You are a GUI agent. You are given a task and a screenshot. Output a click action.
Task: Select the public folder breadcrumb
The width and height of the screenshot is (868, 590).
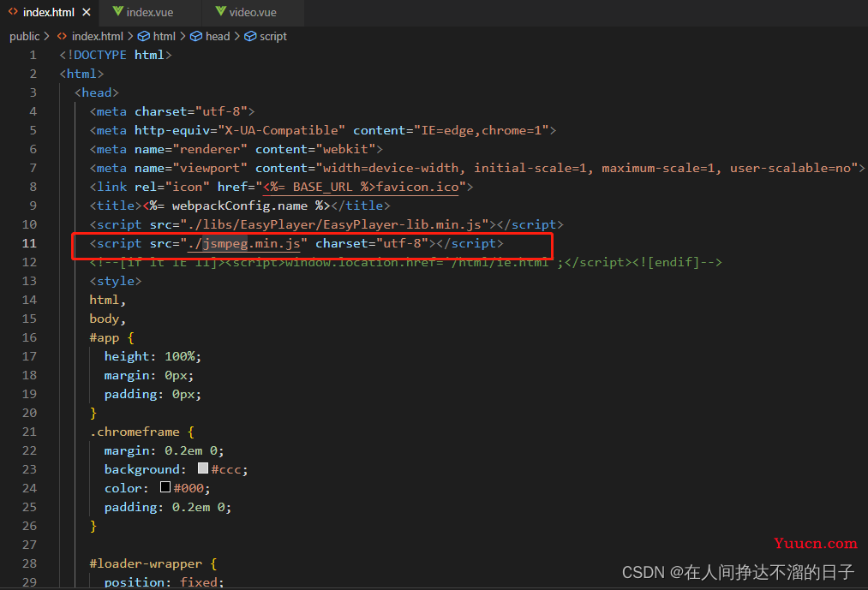coord(24,37)
